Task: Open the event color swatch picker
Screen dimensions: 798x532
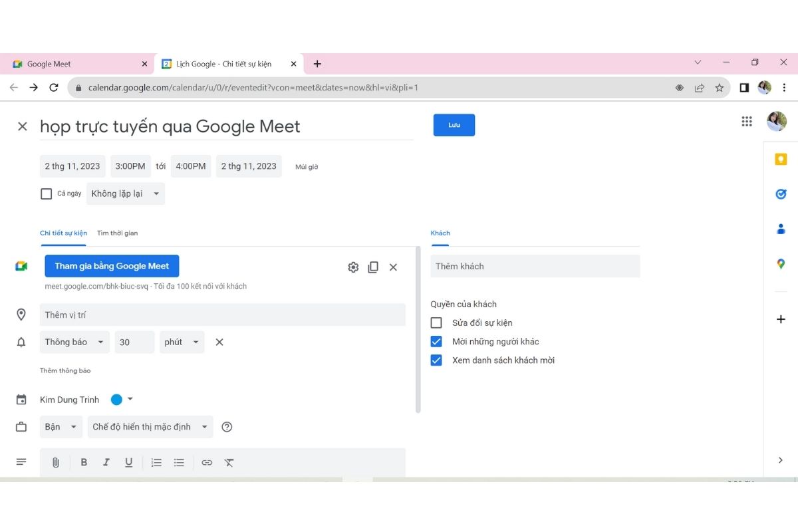Action: tap(122, 400)
